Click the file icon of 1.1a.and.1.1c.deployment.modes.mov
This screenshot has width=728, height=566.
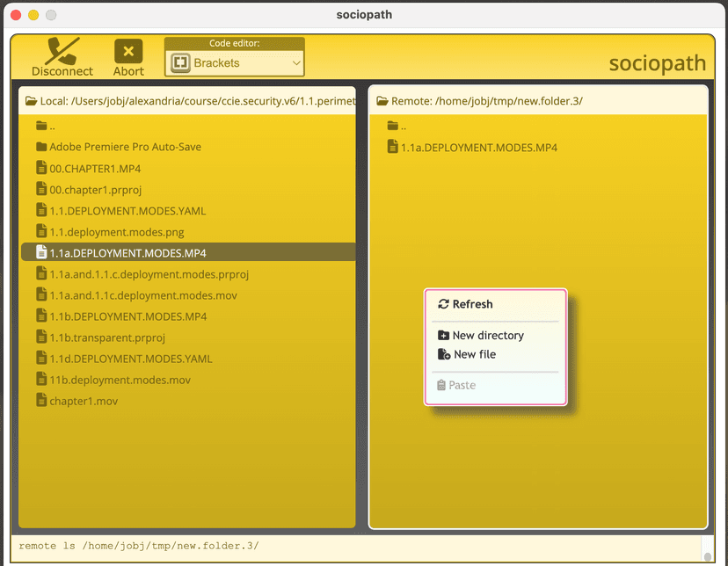click(41, 294)
